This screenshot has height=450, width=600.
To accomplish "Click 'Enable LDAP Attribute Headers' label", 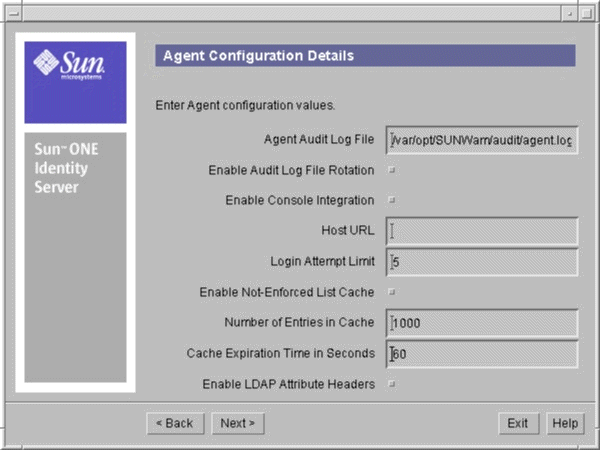I will point(289,384).
